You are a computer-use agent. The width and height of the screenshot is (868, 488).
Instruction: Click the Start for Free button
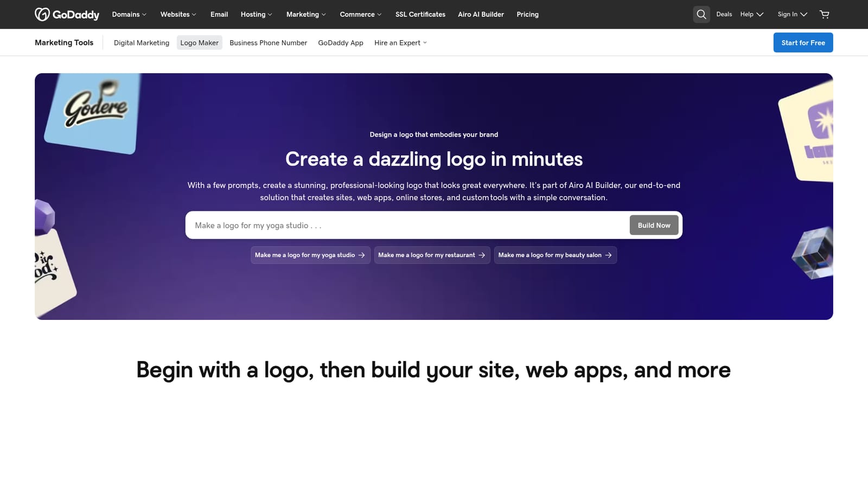[x=803, y=43]
